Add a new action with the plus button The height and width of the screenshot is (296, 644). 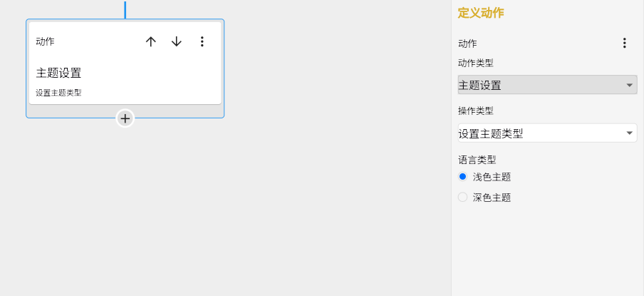(125, 118)
